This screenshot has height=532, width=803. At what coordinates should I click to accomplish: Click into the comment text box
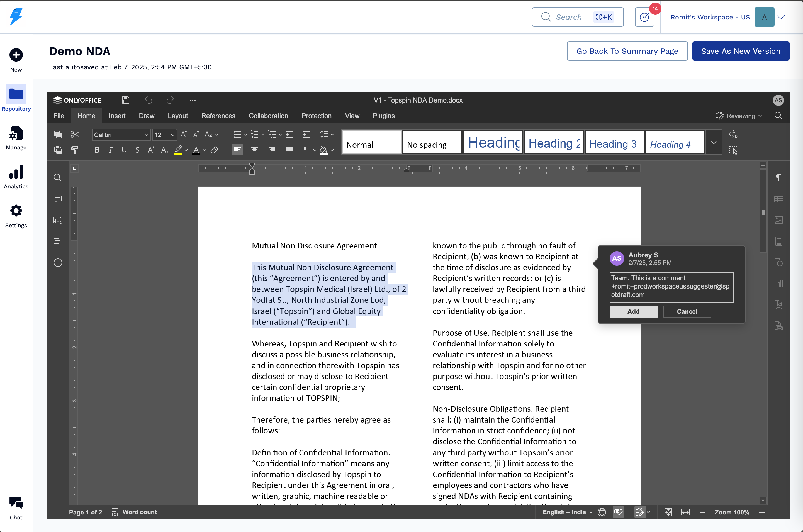pos(671,287)
